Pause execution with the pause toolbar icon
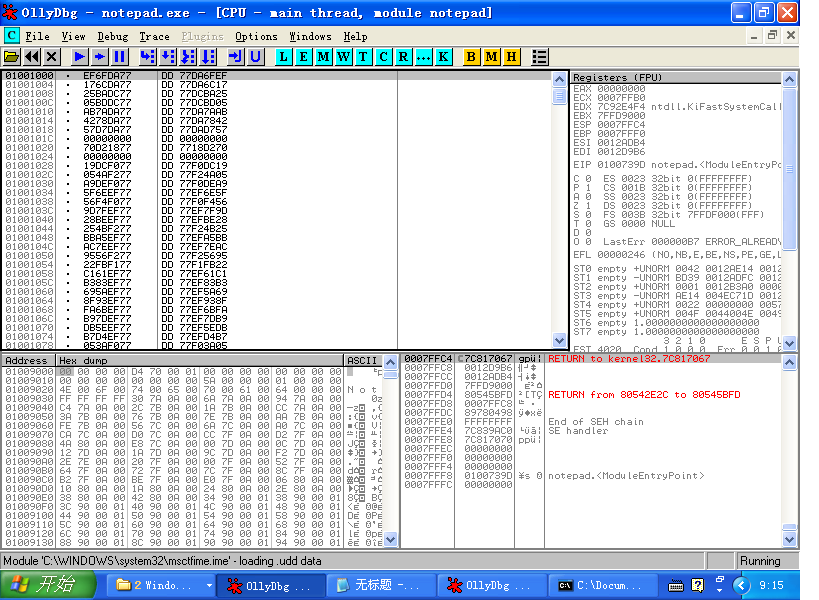Image resolution: width=819 pixels, height=600 pixels. coord(120,56)
